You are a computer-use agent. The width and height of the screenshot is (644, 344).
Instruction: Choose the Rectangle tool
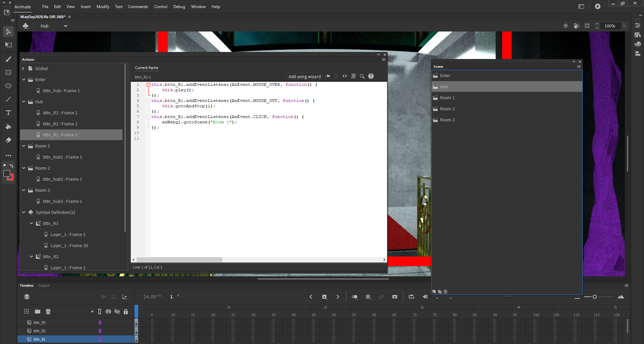point(8,72)
